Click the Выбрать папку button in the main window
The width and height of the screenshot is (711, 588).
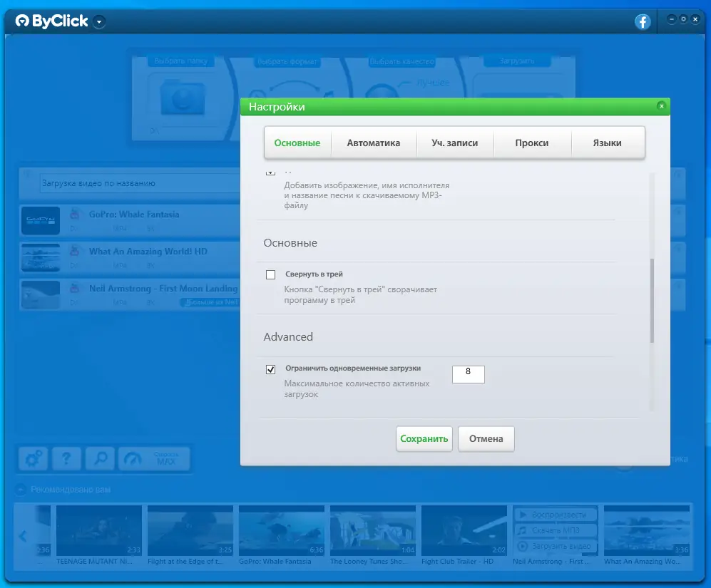(181, 61)
